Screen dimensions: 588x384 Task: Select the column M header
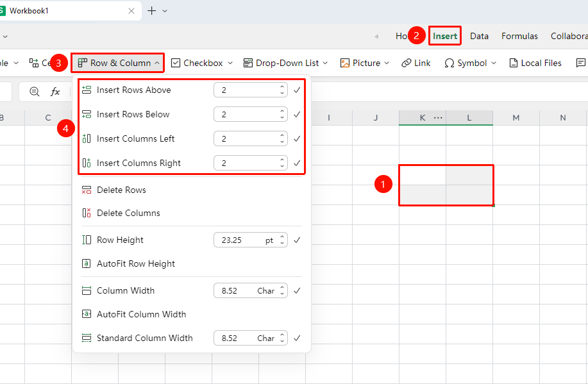pyautogui.click(x=516, y=118)
